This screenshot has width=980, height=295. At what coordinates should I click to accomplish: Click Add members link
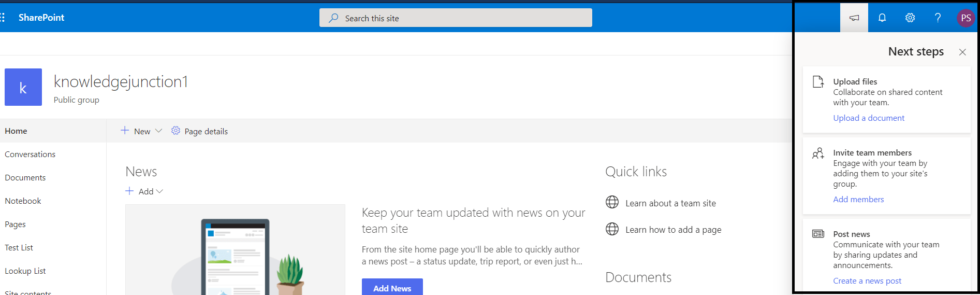coord(858,199)
